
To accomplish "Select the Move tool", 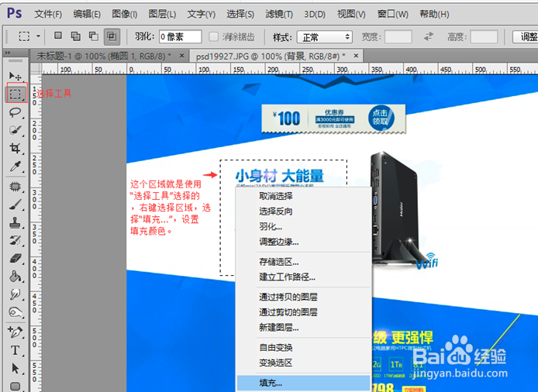I will click(15, 76).
